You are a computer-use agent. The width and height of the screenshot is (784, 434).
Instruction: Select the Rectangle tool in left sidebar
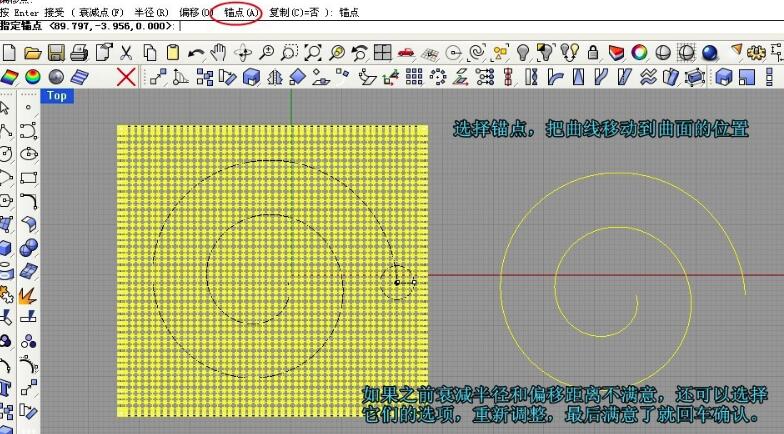(x=28, y=178)
